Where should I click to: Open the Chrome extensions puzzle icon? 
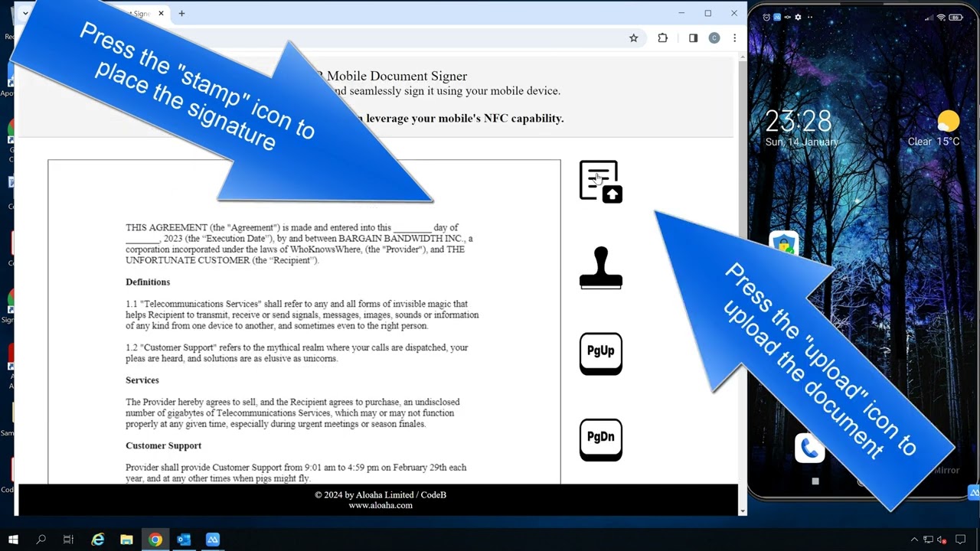coord(662,38)
